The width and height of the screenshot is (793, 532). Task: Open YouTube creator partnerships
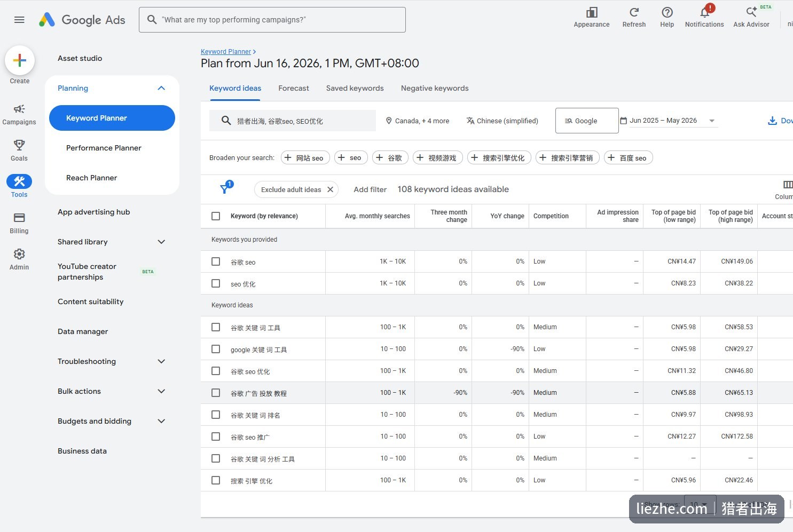pyautogui.click(x=87, y=272)
